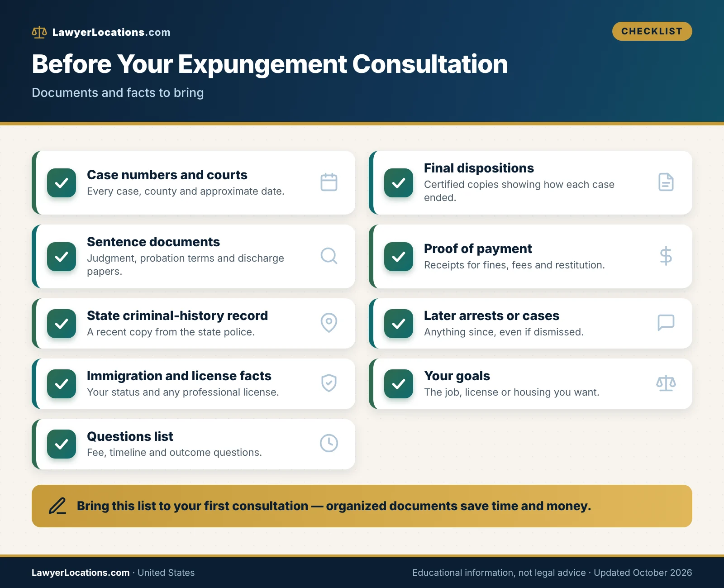
Task: Click the pencil icon in the gold banner
Action: click(57, 506)
